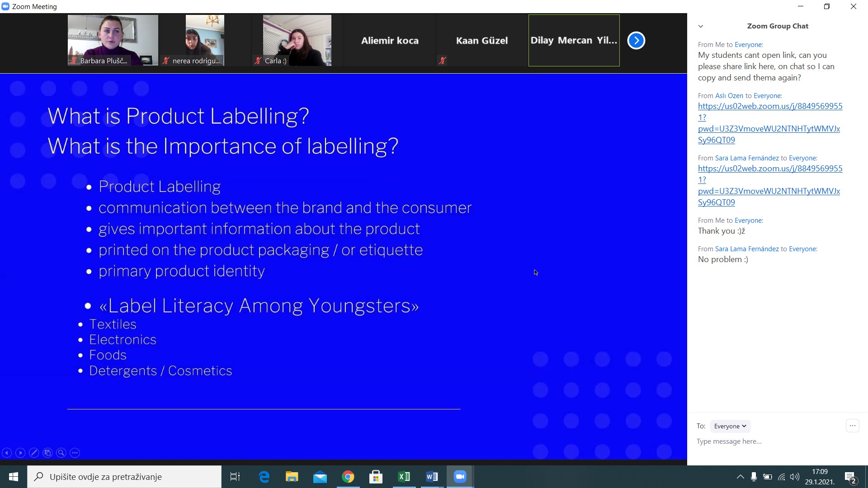Click the microphone tray icon

pyautogui.click(x=754, y=477)
